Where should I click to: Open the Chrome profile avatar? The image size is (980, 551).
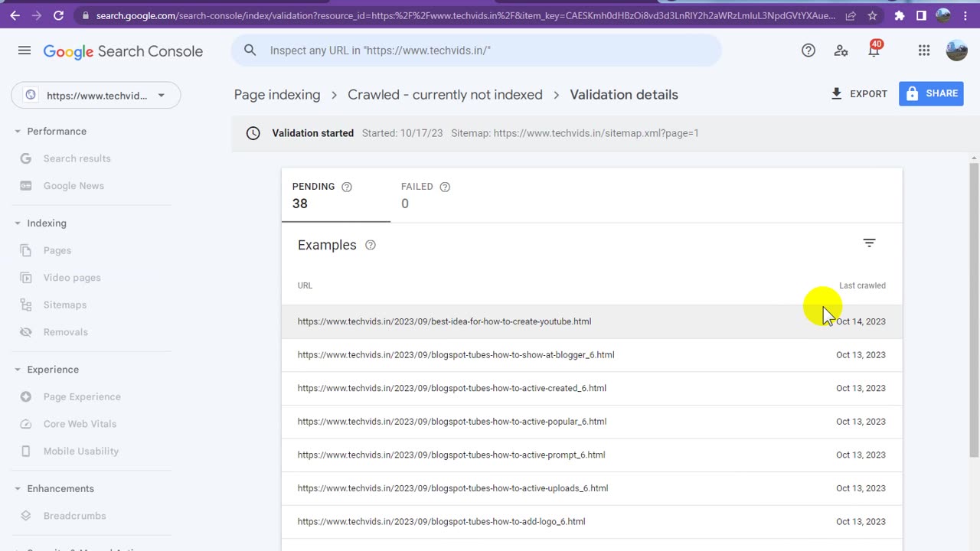click(x=943, y=15)
